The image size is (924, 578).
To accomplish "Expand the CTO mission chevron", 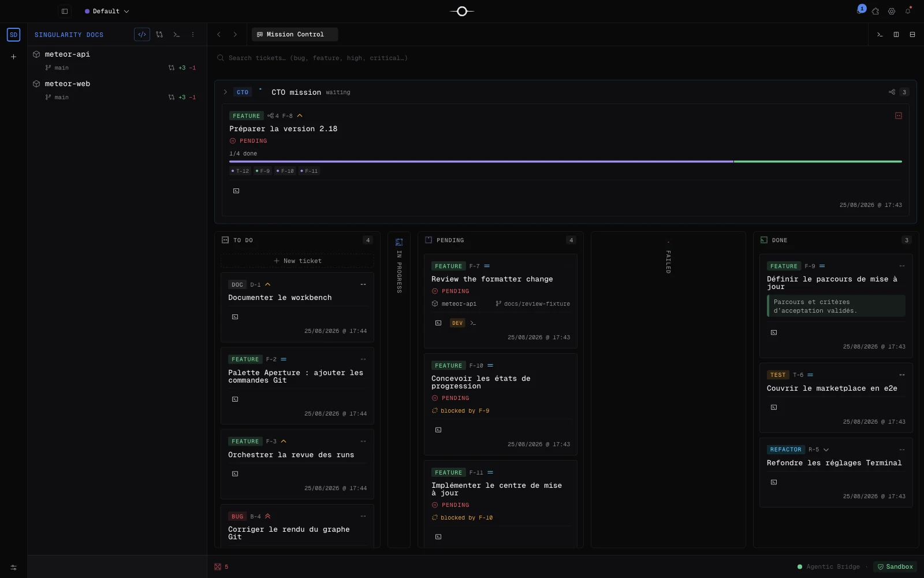I will (x=225, y=92).
